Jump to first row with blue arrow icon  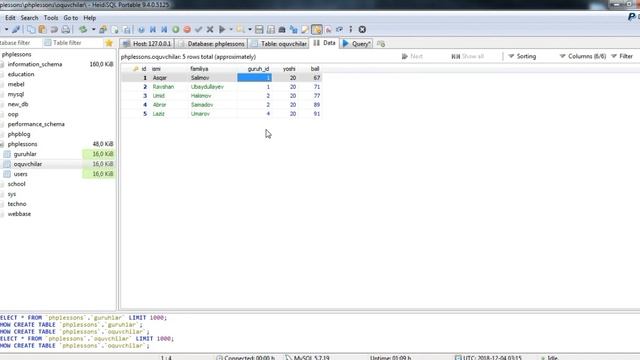[153, 29]
